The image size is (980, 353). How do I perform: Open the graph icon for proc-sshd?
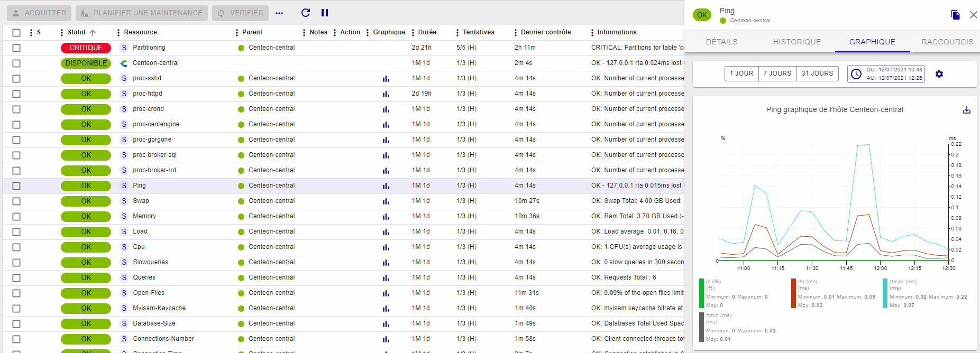[386, 79]
